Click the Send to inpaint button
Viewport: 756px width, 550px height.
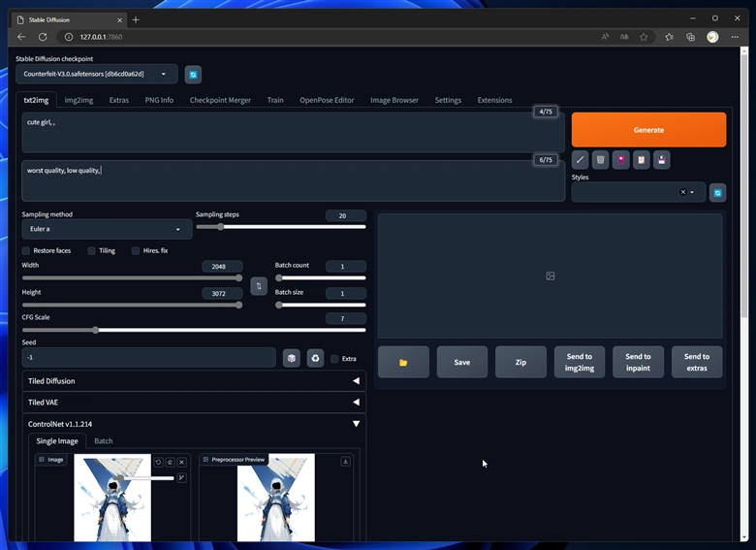(638, 362)
